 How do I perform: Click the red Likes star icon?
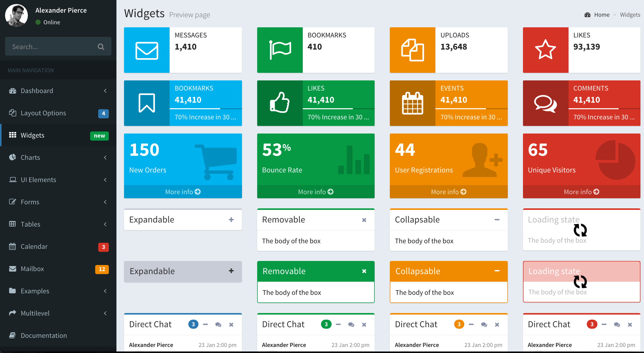(546, 50)
